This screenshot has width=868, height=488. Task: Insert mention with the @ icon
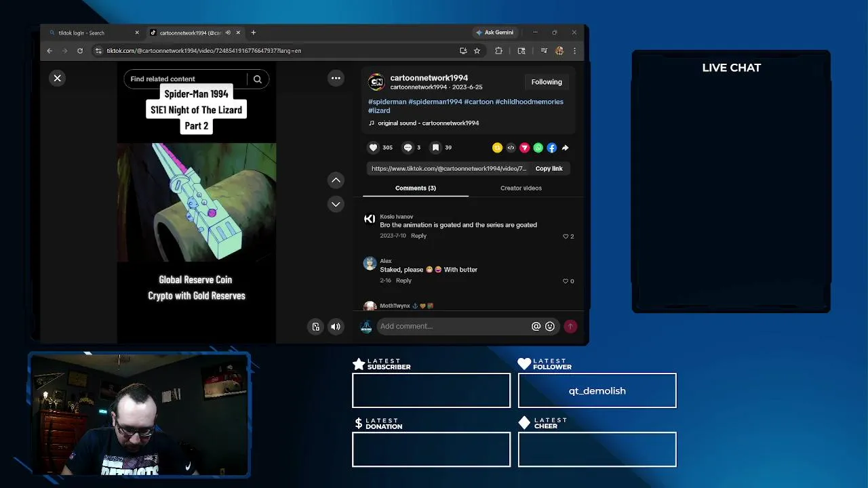coord(536,327)
